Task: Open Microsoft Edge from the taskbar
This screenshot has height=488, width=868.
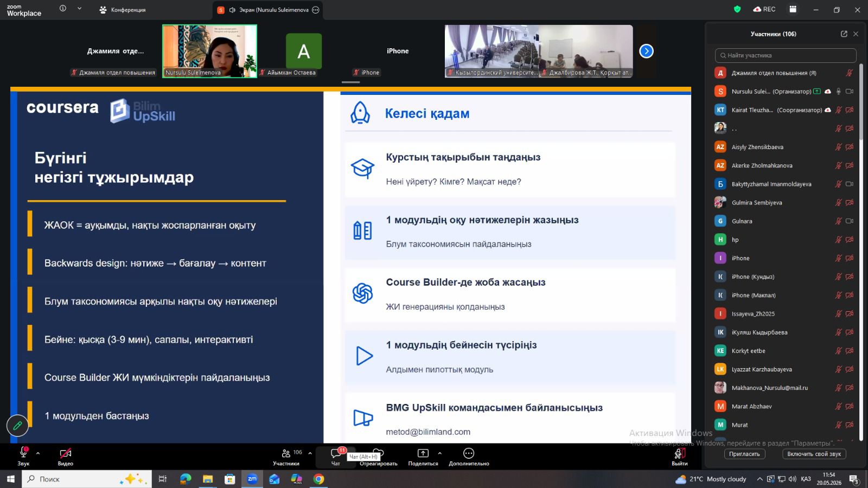Action: tap(186, 479)
